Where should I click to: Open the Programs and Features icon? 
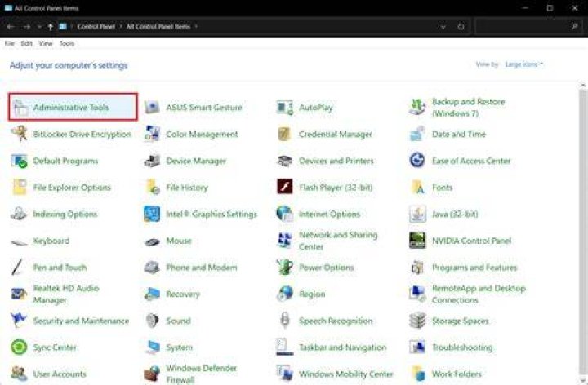click(x=417, y=268)
